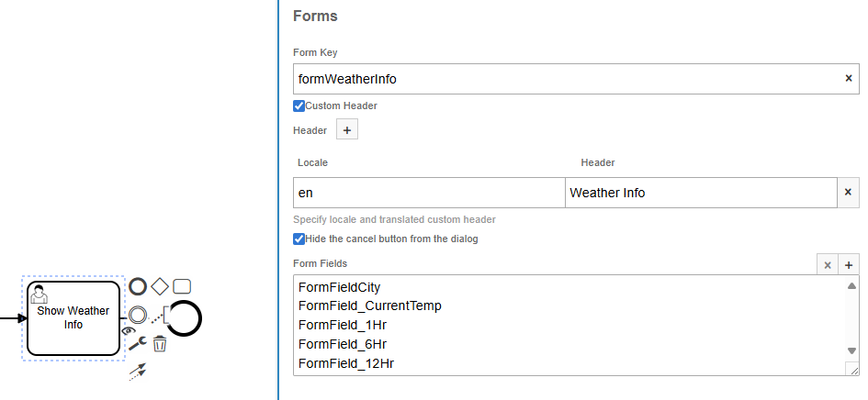The image size is (868, 400).
Task: Remove the selected form field
Action: 828,264
